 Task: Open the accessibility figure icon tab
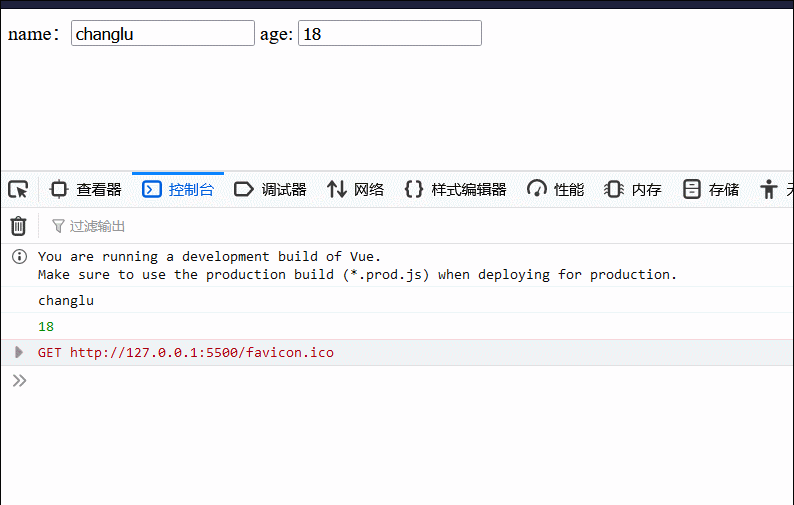point(768,190)
